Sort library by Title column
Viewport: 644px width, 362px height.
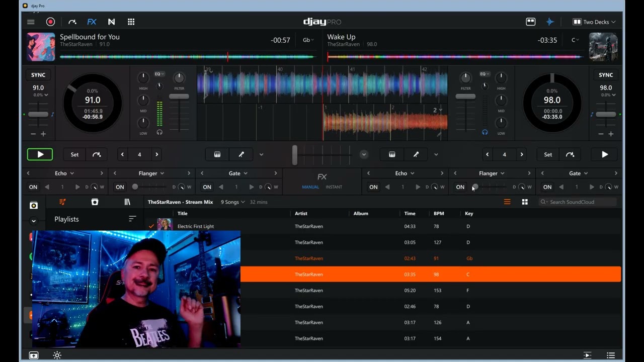(182, 214)
